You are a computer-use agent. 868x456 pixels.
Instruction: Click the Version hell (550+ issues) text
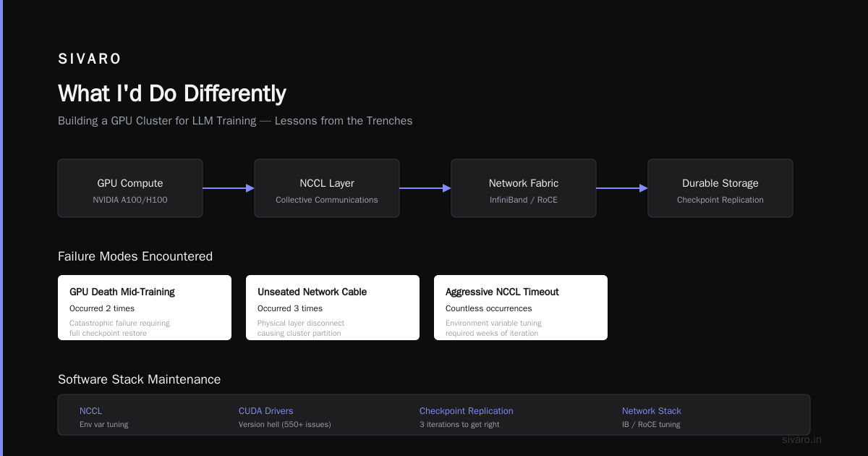tap(285, 424)
